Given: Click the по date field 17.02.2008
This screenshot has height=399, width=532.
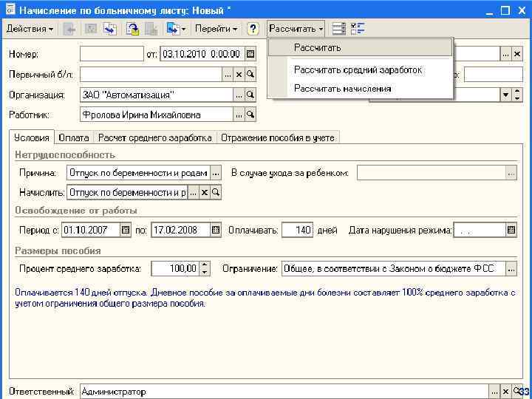Looking at the screenshot, I should point(180,230).
